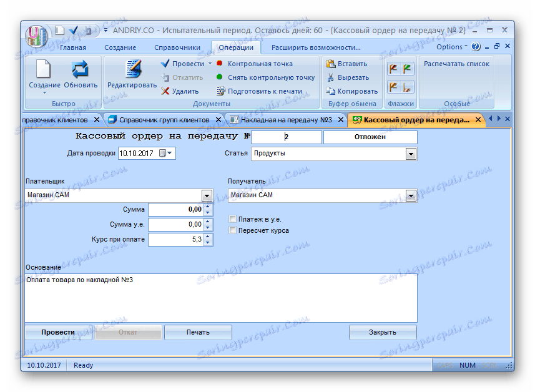Switch to Справочник групп клиентов tab

tap(164, 120)
